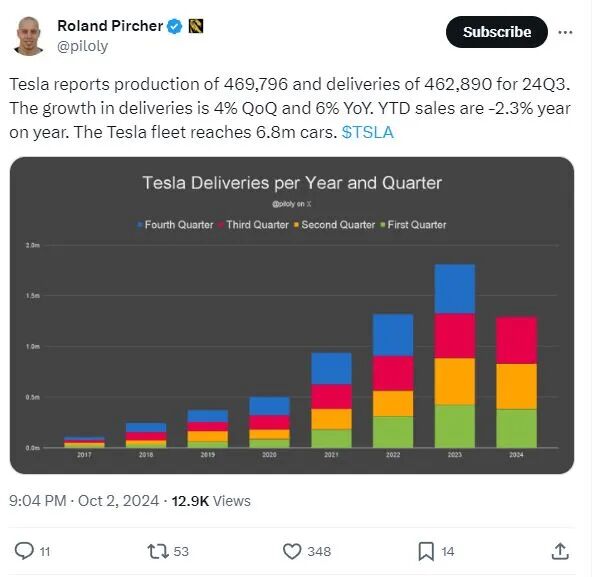This screenshot has width=597, height=577.
Task: Click the 2023 blue fourth quarter bar
Action: 455,289
